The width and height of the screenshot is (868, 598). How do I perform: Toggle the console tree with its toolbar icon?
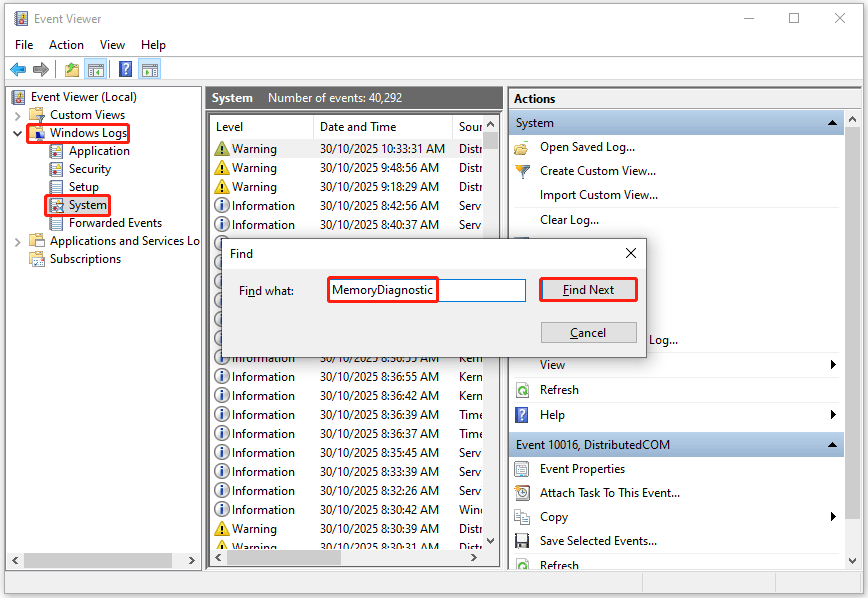(x=95, y=69)
